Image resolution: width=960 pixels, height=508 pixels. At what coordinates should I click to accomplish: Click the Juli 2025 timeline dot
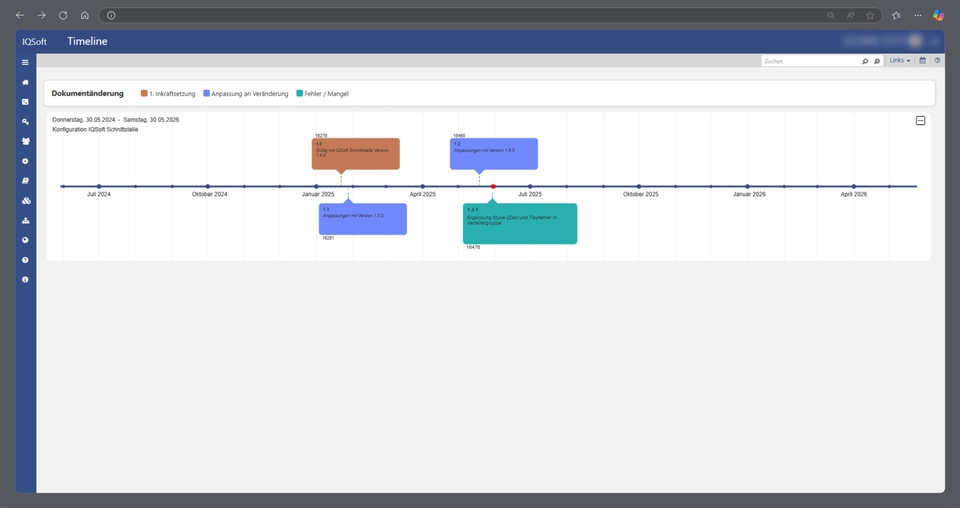(x=530, y=186)
